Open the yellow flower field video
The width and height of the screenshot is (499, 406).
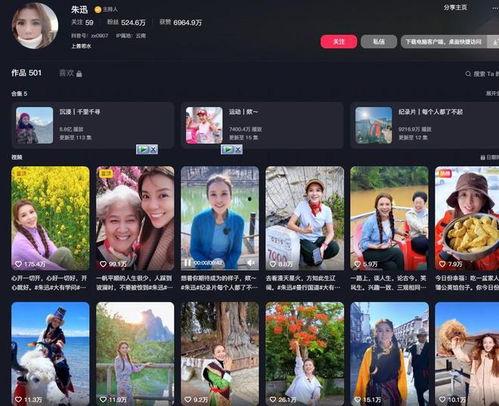coord(50,218)
